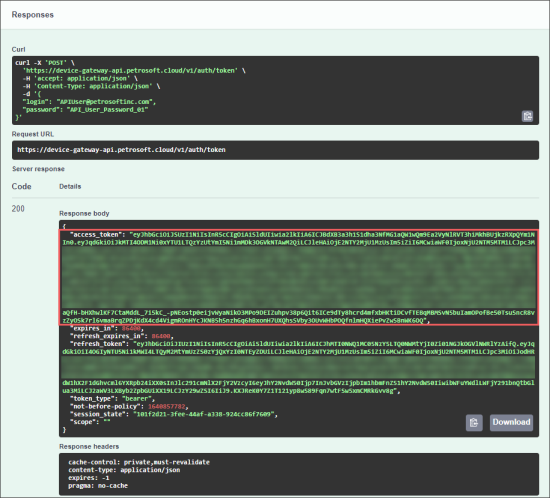Screen dimensions: 550x498
Task: Click the 'Response headers' label
Action: (x=89, y=446)
